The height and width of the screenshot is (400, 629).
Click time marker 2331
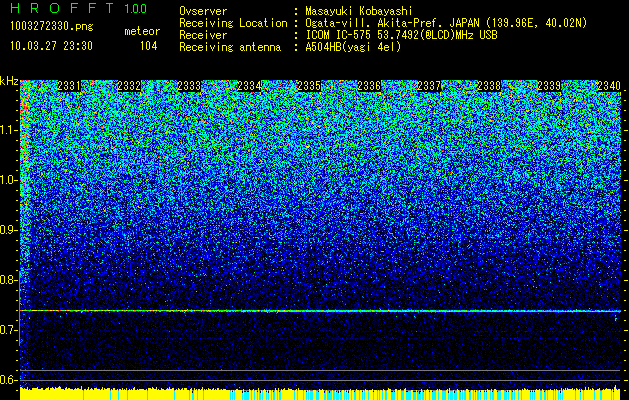pyautogui.click(x=69, y=86)
